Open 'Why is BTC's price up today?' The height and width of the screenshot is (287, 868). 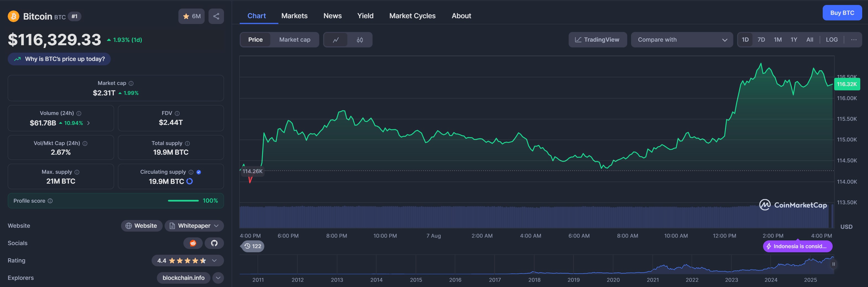tap(59, 59)
